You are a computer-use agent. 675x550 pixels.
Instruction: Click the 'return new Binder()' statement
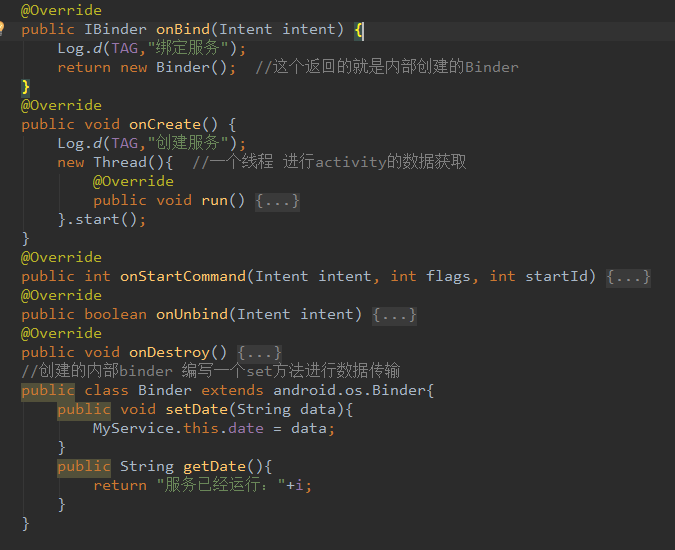[x=146, y=67]
